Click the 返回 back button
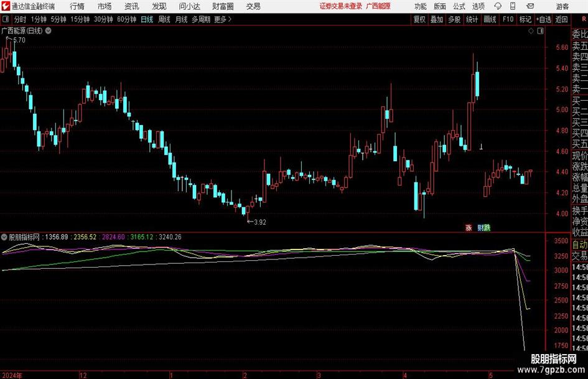 pyautogui.click(x=562, y=19)
